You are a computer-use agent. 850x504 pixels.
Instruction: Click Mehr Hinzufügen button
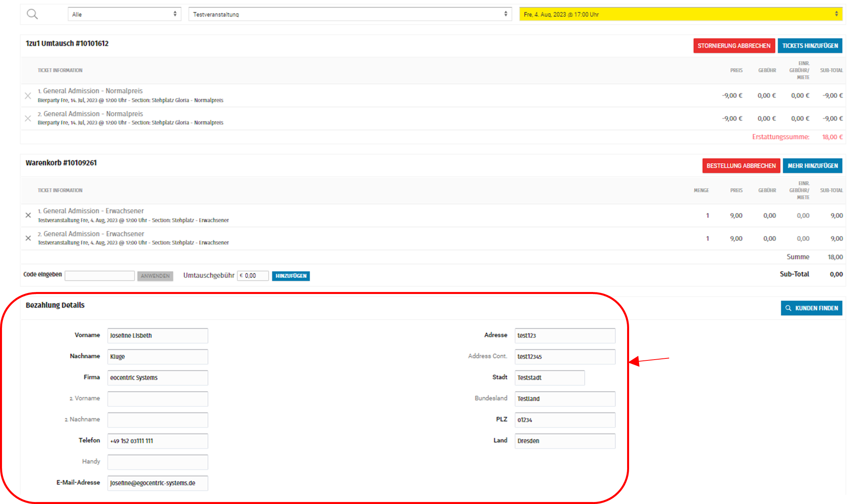(x=812, y=166)
